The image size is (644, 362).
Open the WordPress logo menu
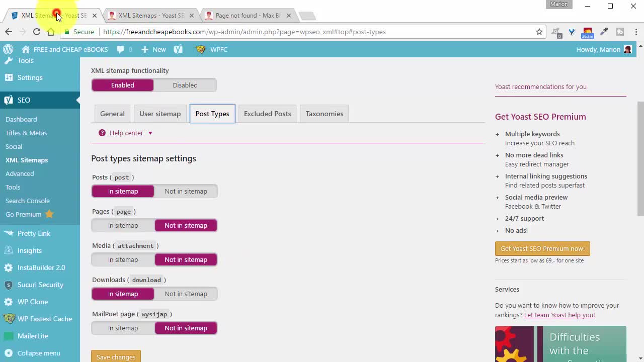click(8, 49)
